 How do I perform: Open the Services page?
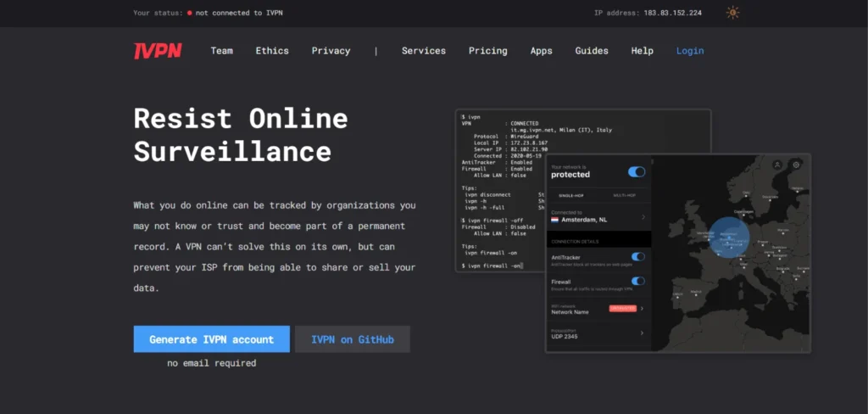click(x=424, y=51)
